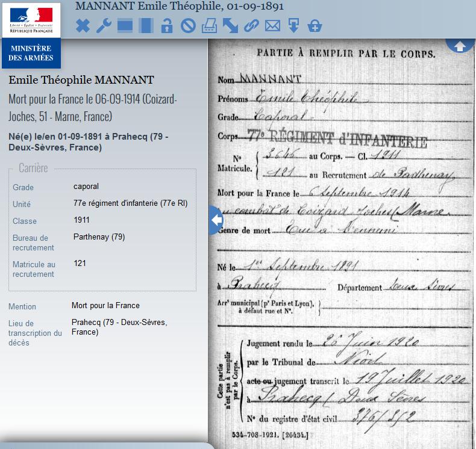Click the open padlock icon
The height and width of the screenshot is (449, 476).
point(167,25)
